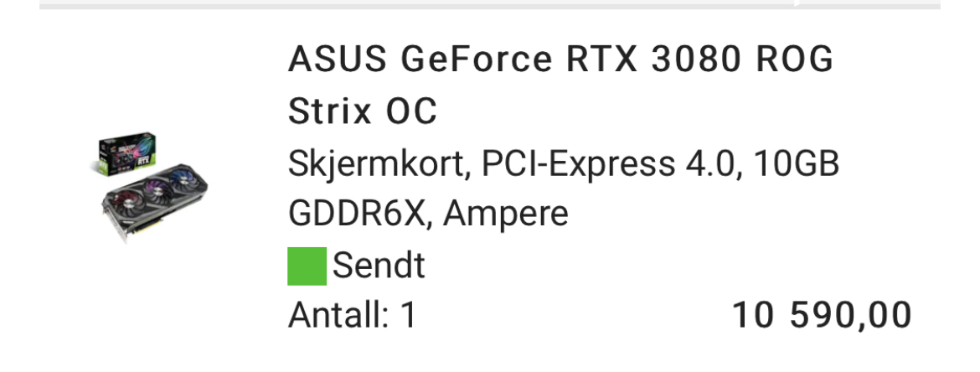
Task: Click the Antall: 1 quantity text
Action: 352,316
